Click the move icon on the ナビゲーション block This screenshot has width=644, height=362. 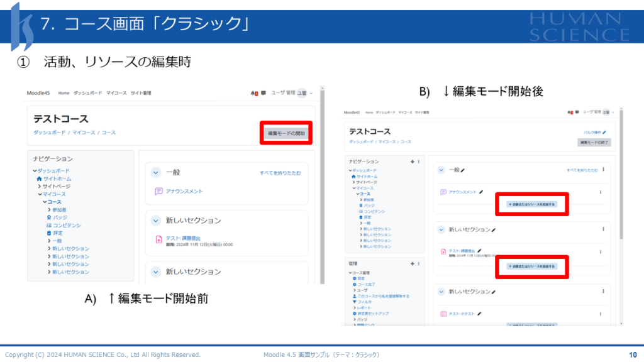tap(413, 162)
